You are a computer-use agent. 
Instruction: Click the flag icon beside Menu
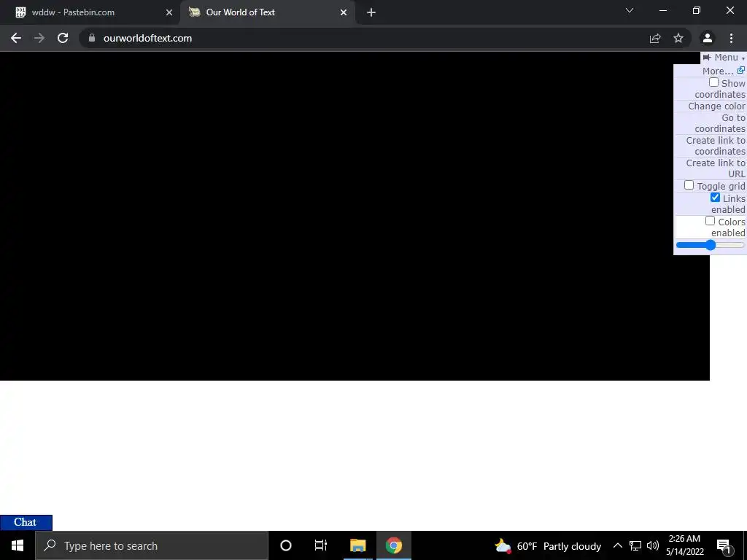pyautogui.click(x=706, y=58)
